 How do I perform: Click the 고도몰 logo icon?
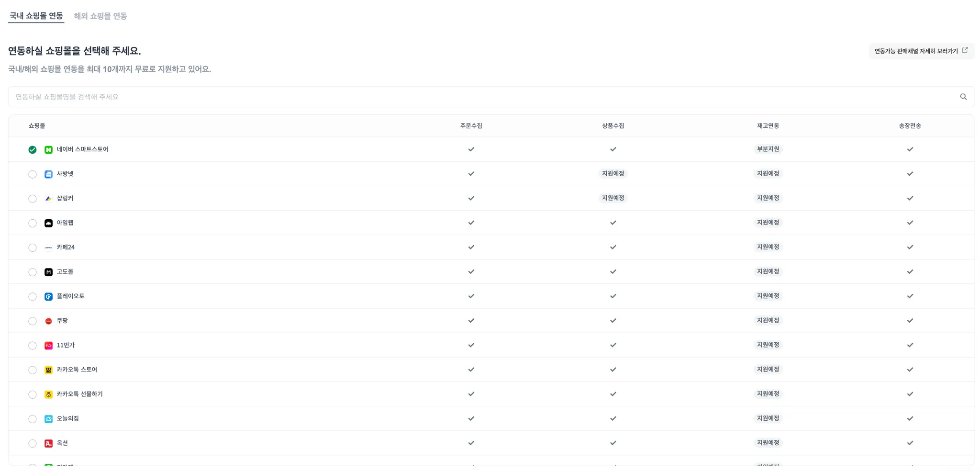48,272
